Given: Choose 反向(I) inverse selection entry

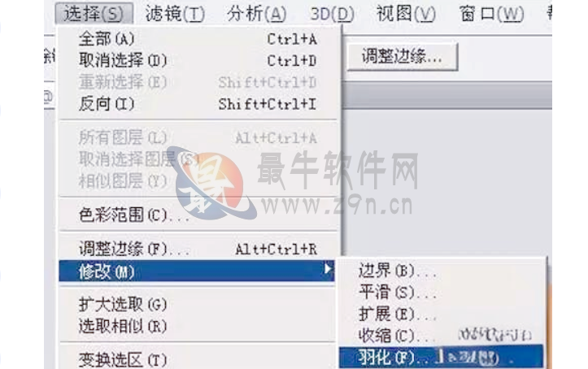Looking at the screenshot, I should [x=198, y=104].
